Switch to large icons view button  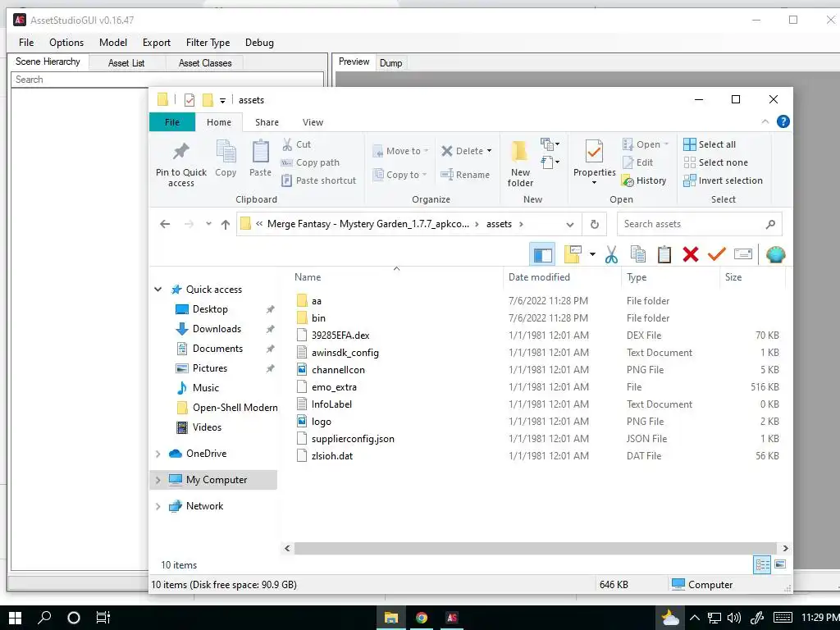point(781,564)
